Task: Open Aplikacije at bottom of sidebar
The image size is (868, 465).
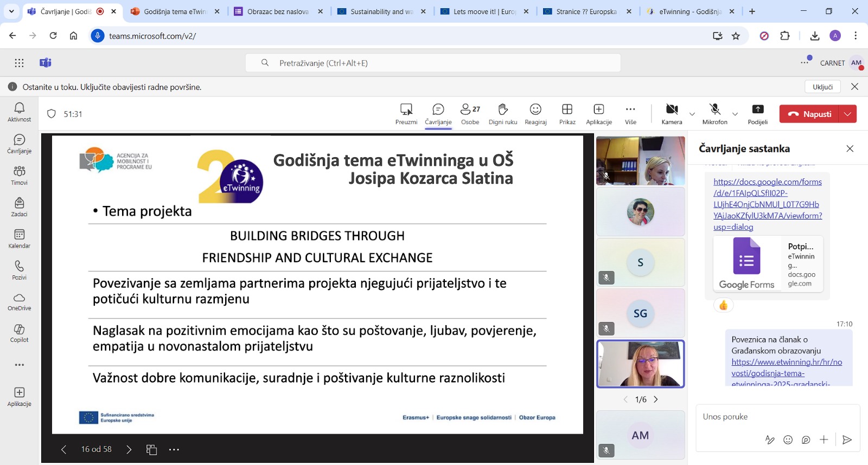Action: [x=19, y=397]
